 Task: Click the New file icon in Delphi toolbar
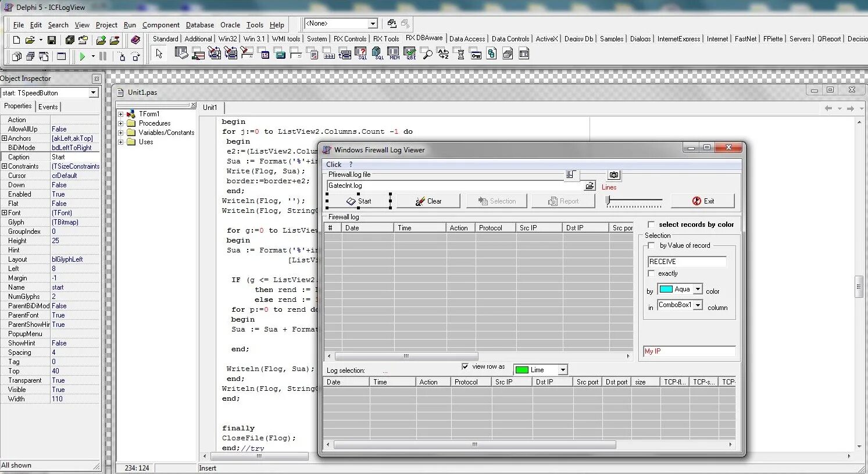click(16, 40)
